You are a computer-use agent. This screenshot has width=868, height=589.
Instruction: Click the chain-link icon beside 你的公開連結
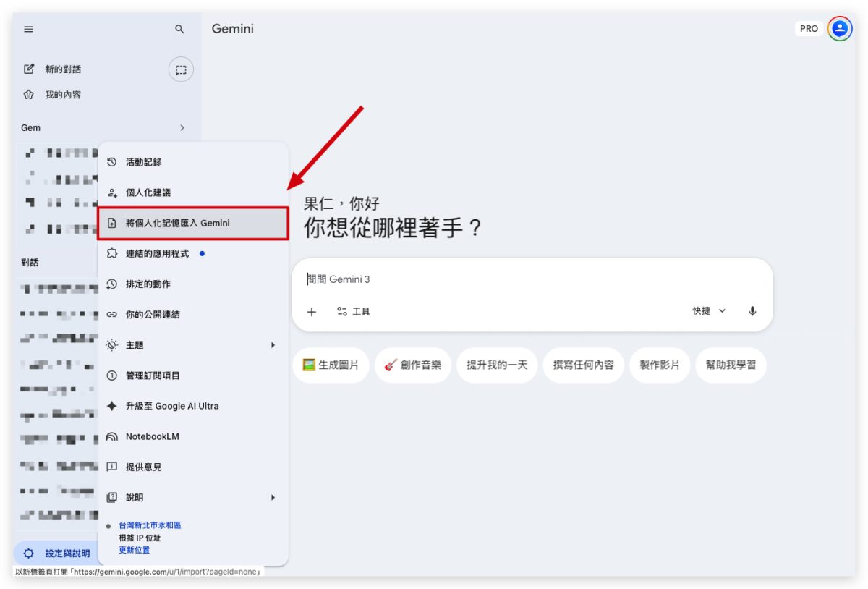111,315
